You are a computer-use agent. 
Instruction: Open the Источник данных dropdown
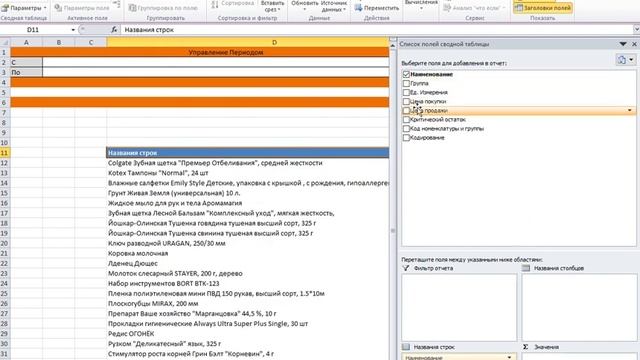334,6
